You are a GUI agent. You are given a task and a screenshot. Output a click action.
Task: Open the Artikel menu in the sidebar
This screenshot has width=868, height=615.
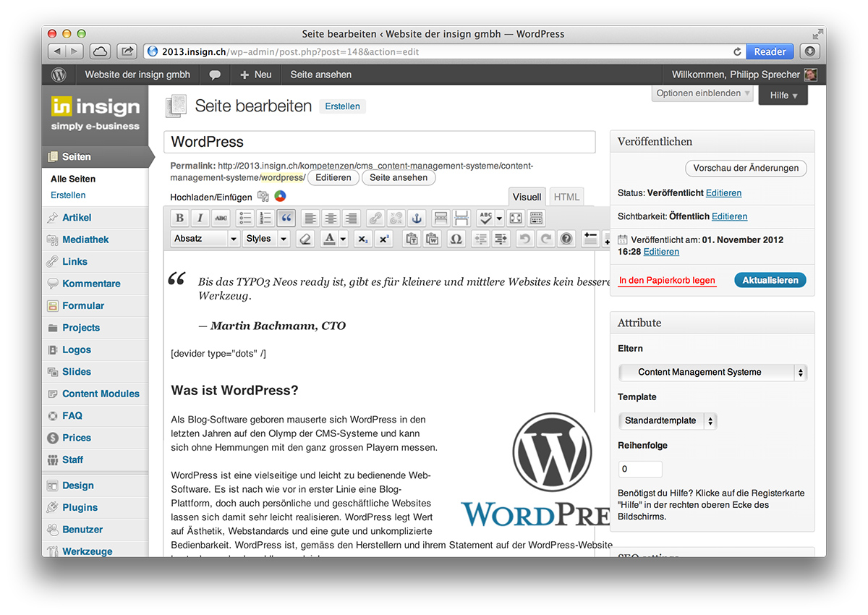[x=77, y=217]
